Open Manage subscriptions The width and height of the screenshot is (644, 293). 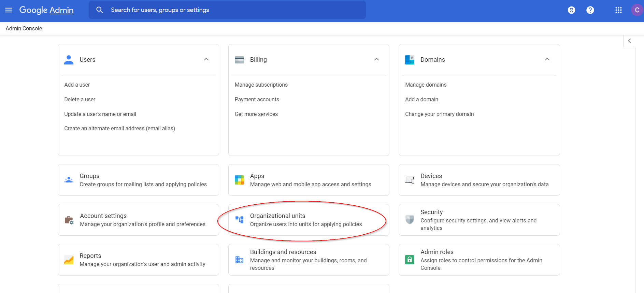pyautogui.click(x=261, y=85)
